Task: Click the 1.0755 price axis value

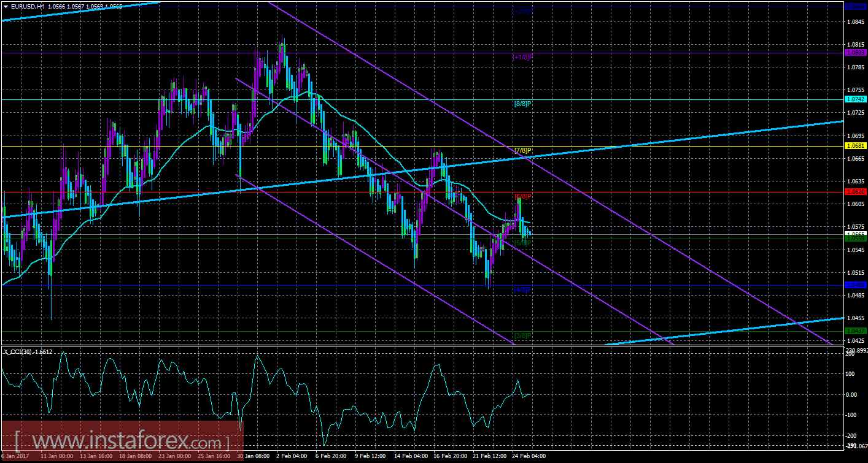Action: [856, 90]
